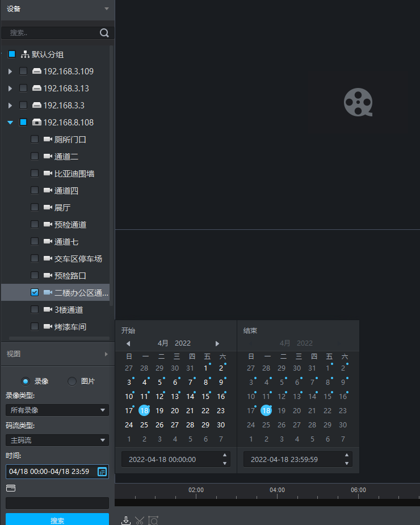Open the 录像类型 所有录像 dropdown
The width and height of the screenshot is (420, 525).
click(57, 410)
